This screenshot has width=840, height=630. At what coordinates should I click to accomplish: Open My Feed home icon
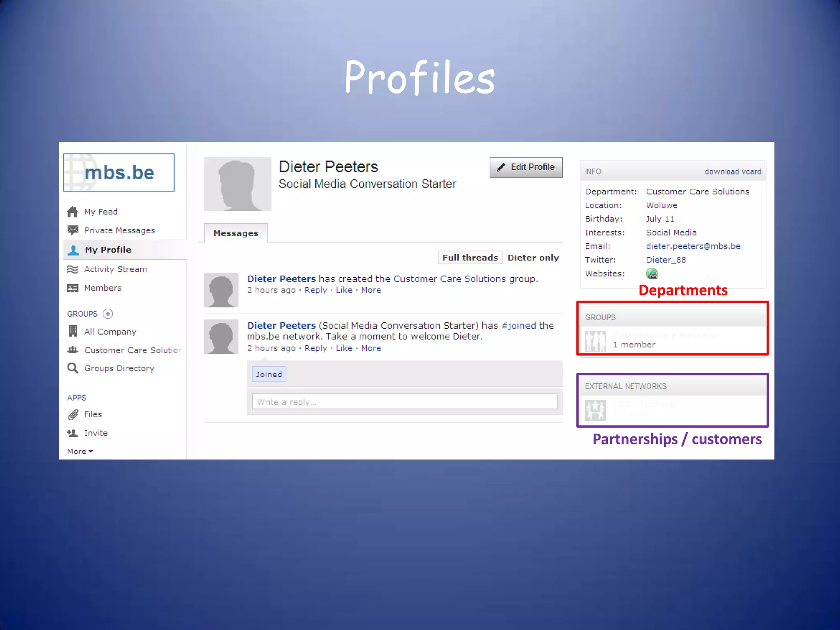point(73,212)
